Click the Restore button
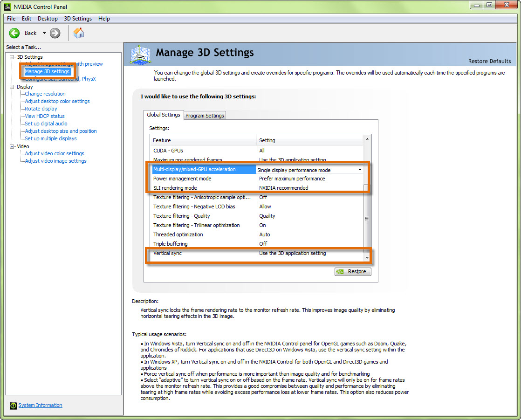521x420 pixels. tap(353, 271)
